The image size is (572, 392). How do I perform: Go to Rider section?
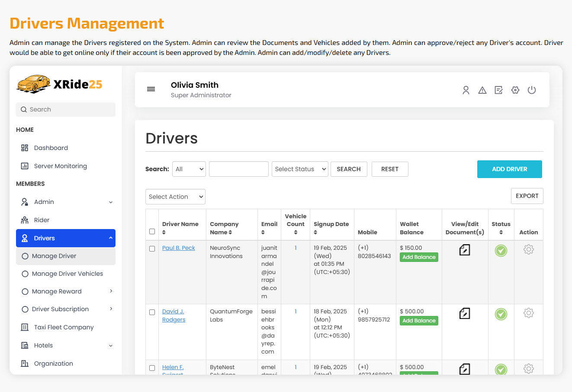coord(42,220)
